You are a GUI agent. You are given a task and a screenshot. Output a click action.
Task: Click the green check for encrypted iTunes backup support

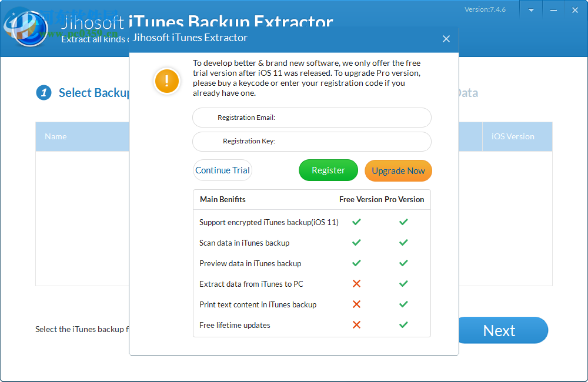pos(356,222)
